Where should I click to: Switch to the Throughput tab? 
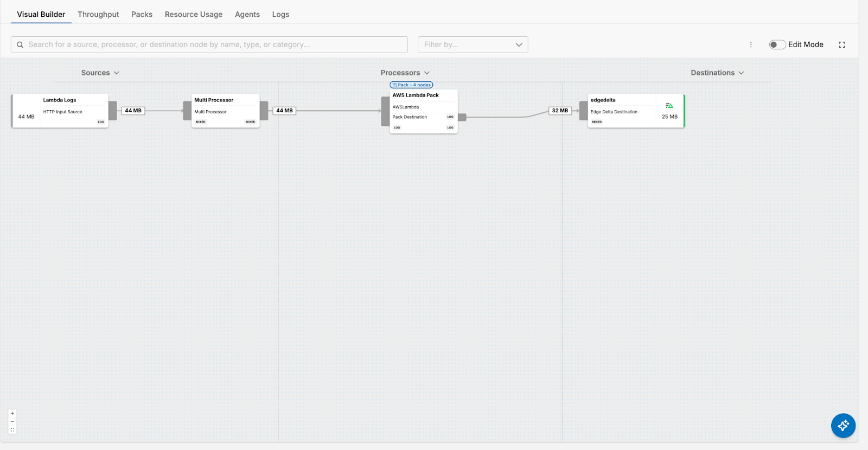click(x=98, y=14)
